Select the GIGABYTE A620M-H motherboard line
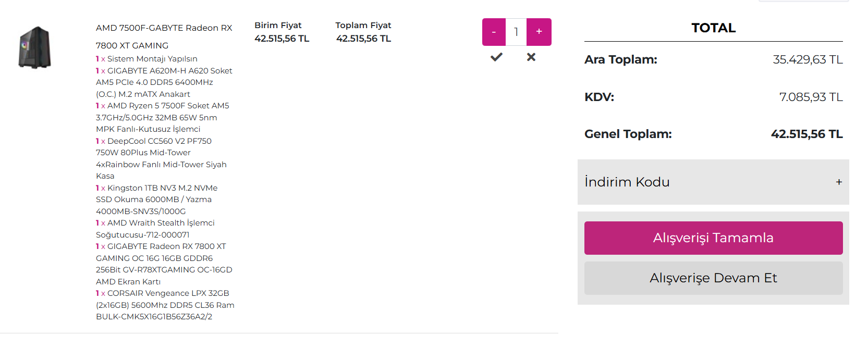868x349 pixels. 164,82
